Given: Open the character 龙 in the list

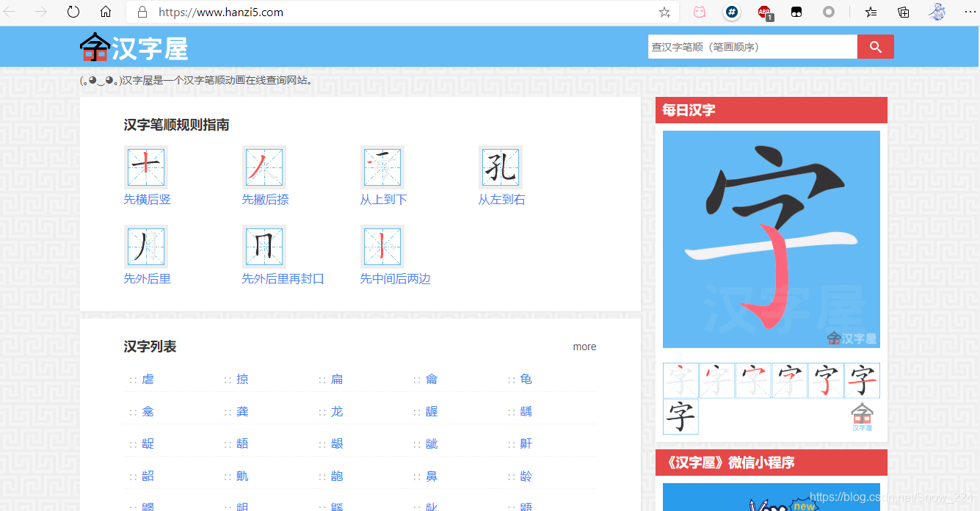Looking at the screenshot, I should [337, 411].
